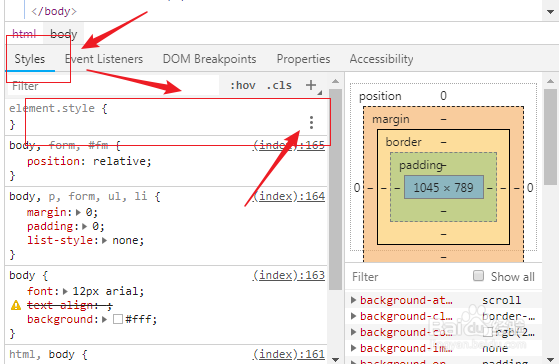This screenshot has width=559, height=364.
Task: Open source link (index):161
Action: (x=289, y=354)
